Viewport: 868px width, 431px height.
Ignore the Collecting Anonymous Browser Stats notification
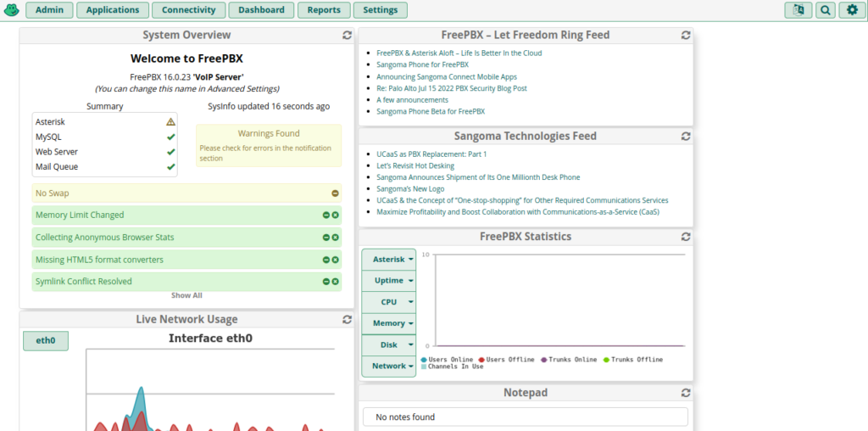pos(326,237)
